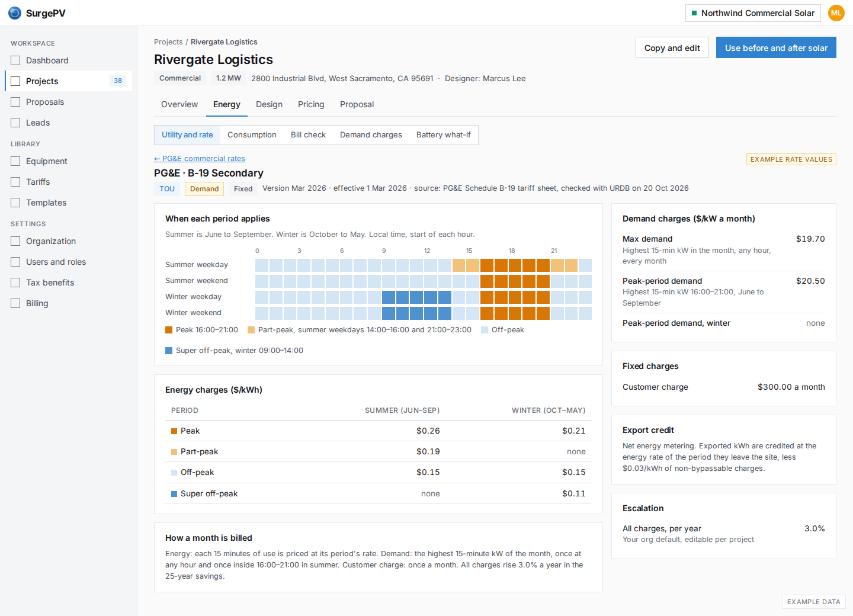Click the Off-peak legend swatch
Screen dimensions: 853x616
pyautogui.click(x=485, y=330)
